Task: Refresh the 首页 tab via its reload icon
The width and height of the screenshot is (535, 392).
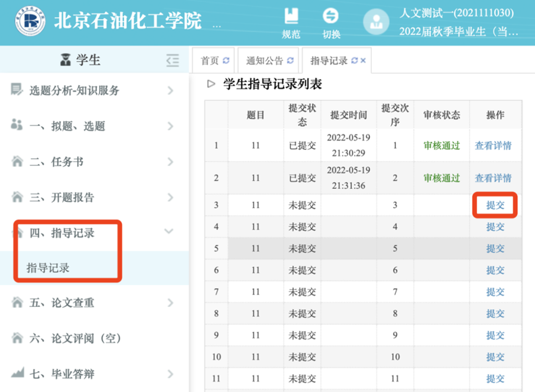Action: pos(226,60)
